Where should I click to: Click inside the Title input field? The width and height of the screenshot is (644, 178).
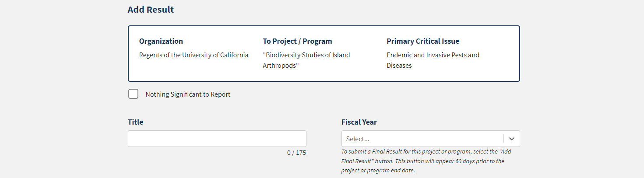pos(217,139)
